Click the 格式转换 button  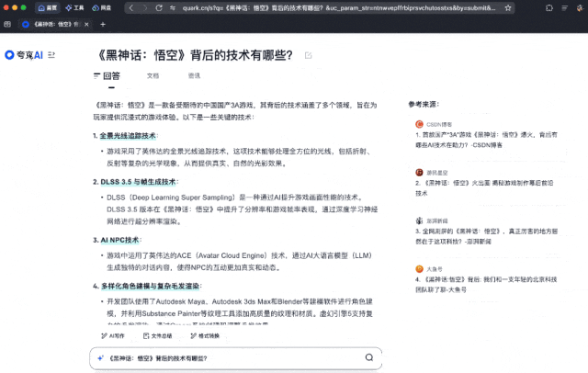pos(204,336)
